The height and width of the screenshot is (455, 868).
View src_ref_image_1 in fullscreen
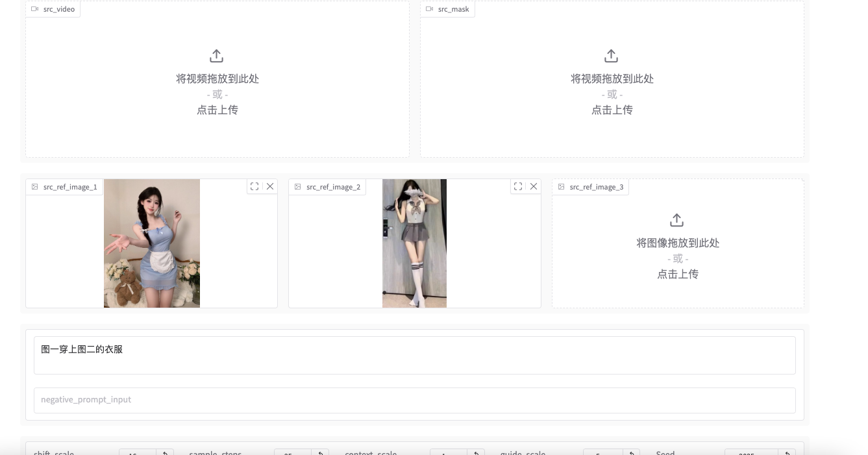point(254,186)
